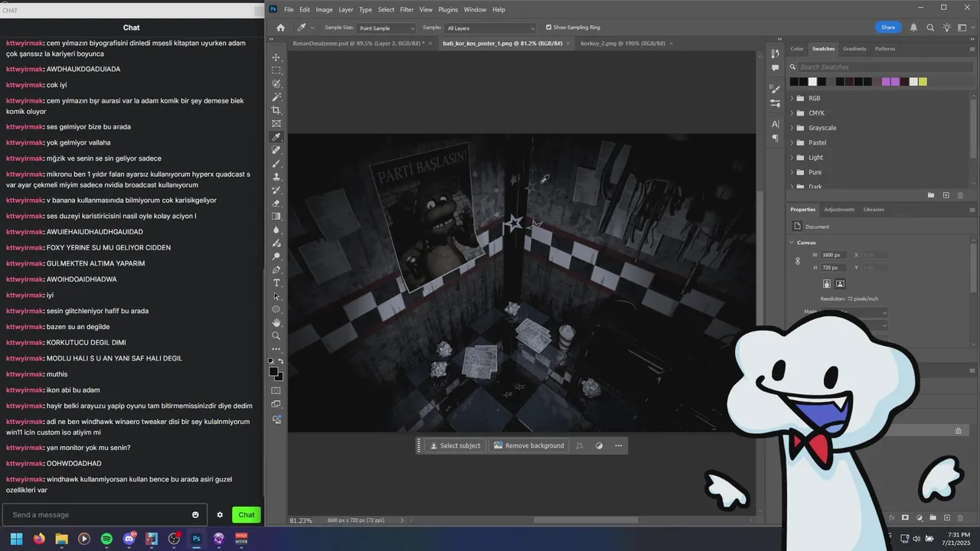Open Eyedropper tool preset picker arrow
The height and width of the screenshot is (551, 980).
[x=313, y=28]
